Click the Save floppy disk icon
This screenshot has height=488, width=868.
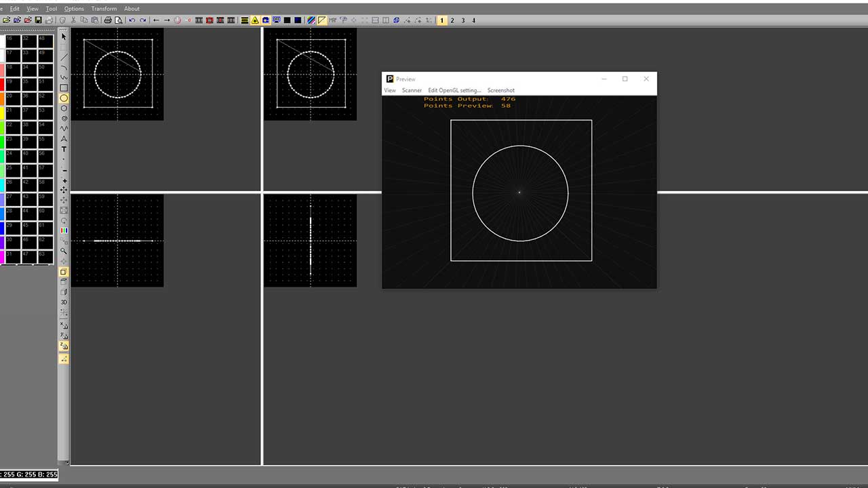(x=38, y=20)
